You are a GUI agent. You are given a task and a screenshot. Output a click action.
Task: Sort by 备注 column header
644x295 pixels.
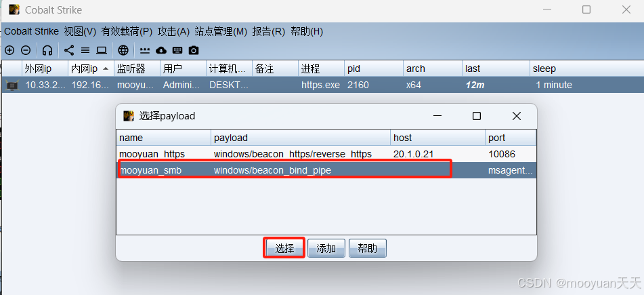pyautogui.click(x=275, y=68)
